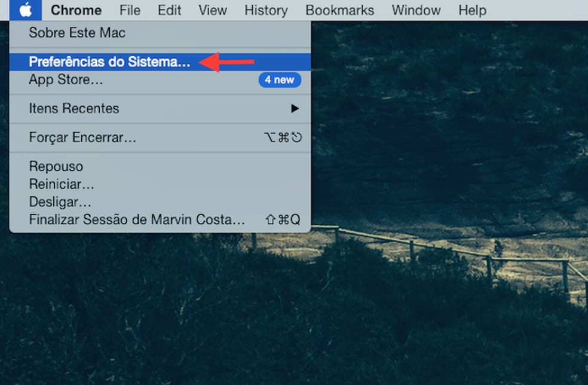Open the History menu

pos(265,10)
